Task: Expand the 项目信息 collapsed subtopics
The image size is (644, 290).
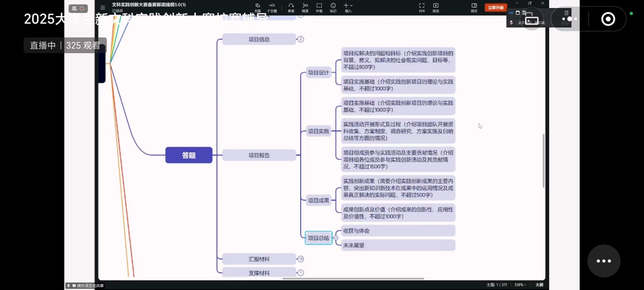Action: [301, 39]
